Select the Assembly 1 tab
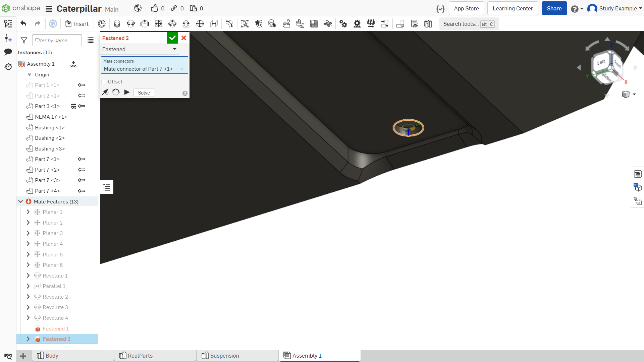 pos(320,356)
